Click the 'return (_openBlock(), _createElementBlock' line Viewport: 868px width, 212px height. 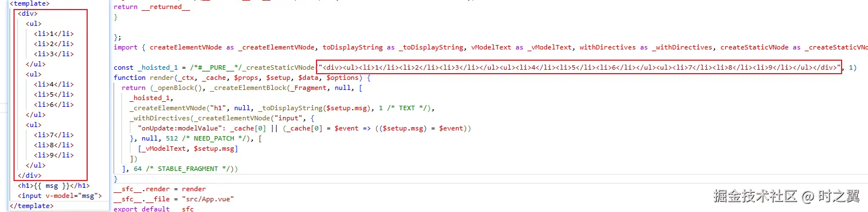[x=242, y=88]
